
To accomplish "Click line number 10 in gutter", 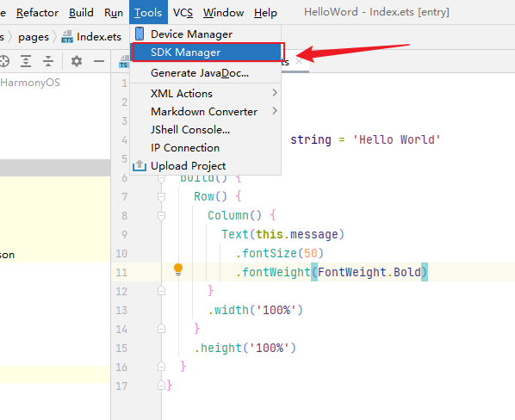I will [121, 254].
